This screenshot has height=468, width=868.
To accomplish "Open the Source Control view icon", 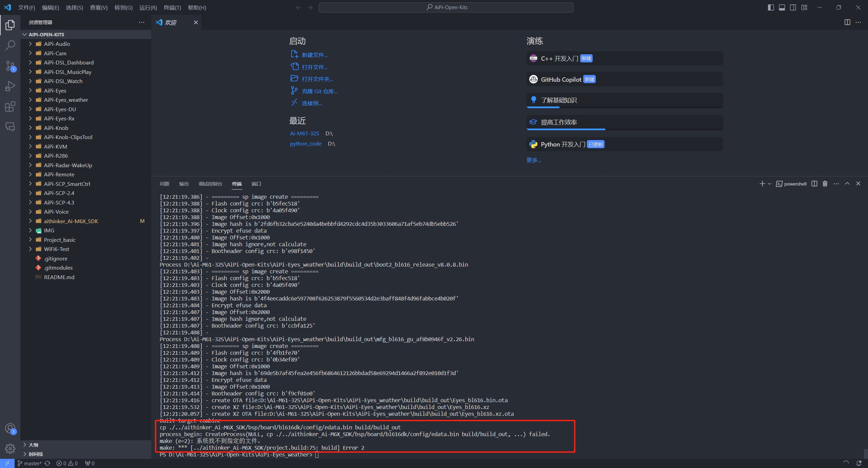I will coord(10,66).
